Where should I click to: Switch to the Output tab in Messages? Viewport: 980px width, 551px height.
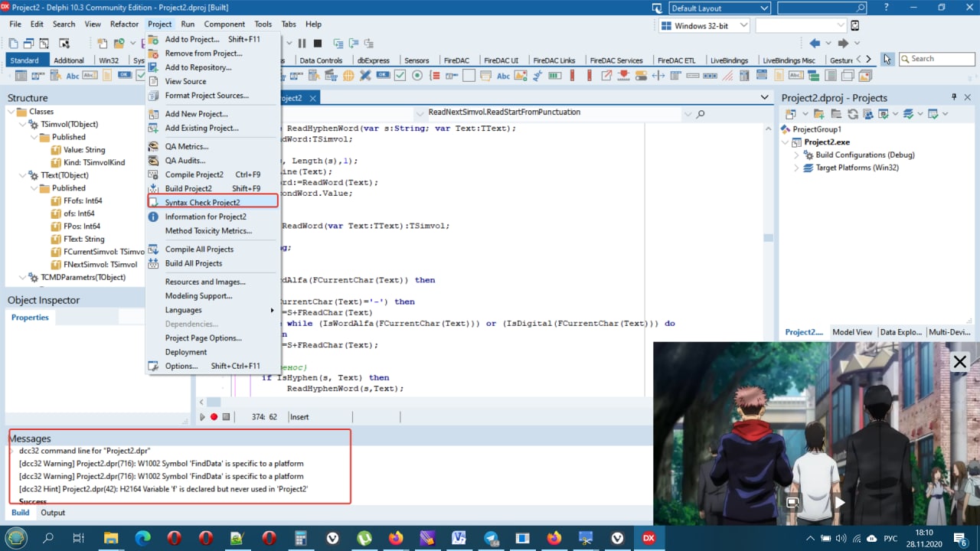coord(53,513)
